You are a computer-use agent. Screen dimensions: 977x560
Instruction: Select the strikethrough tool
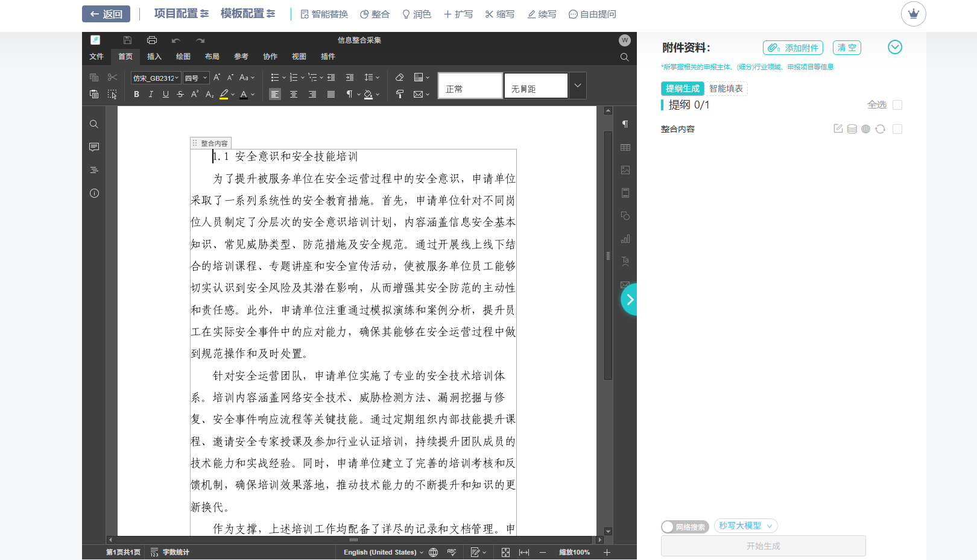(180, 94)
